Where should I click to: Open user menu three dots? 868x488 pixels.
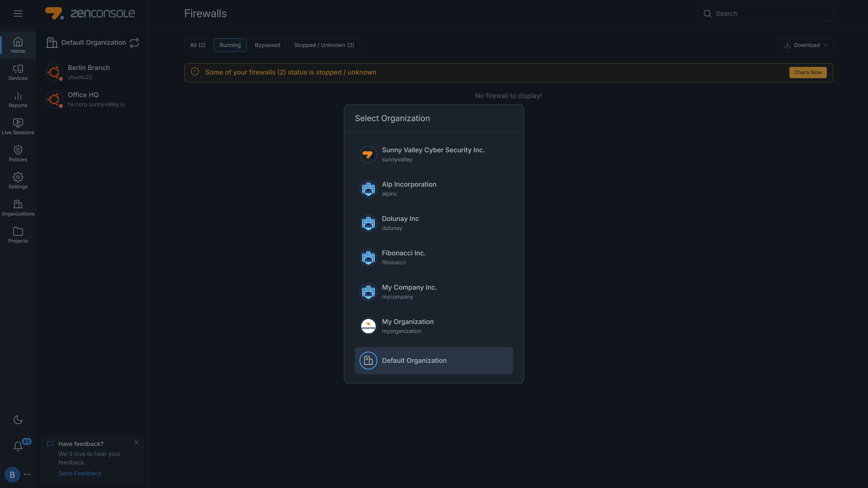coord(27,475)
